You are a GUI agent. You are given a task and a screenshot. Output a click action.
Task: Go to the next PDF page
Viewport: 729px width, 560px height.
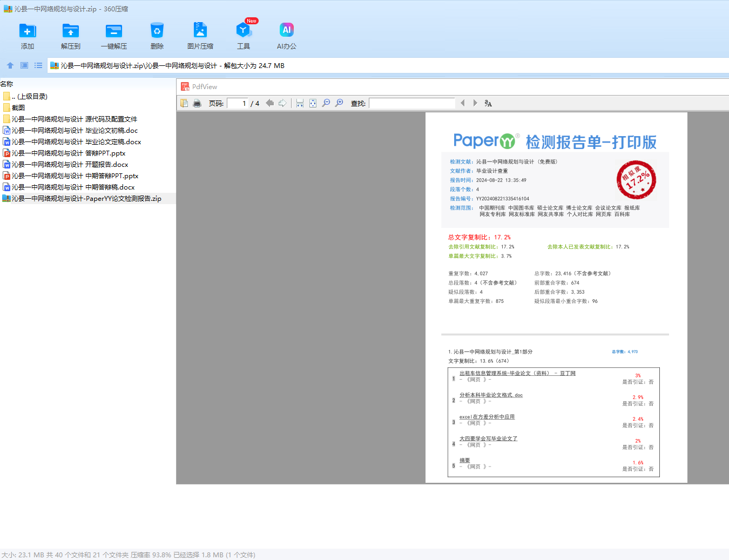coord(282,103)
